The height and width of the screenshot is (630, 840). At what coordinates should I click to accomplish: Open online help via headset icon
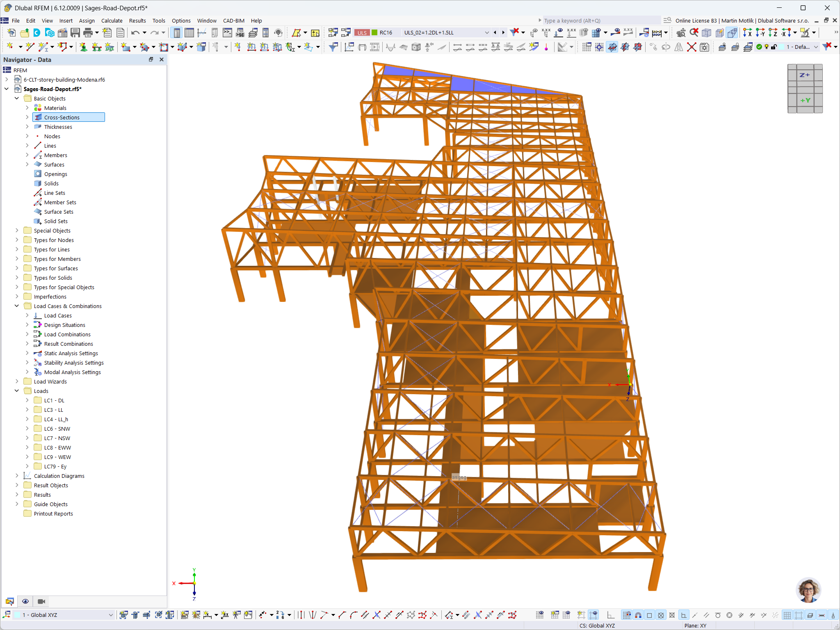point(278,32)
